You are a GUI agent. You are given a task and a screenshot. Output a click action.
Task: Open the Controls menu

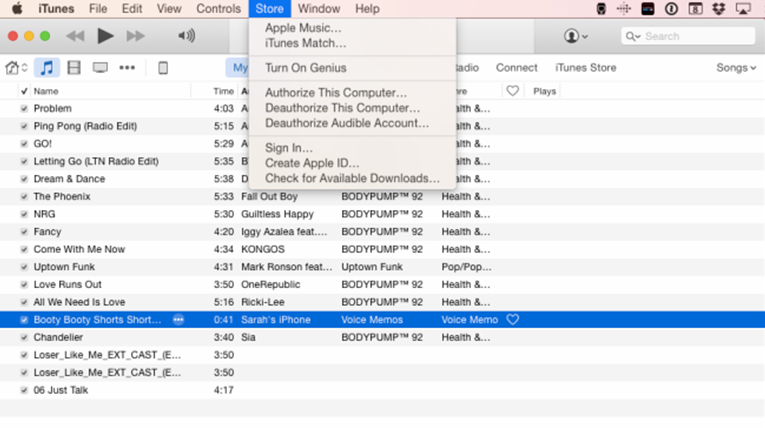click(219, 9)
